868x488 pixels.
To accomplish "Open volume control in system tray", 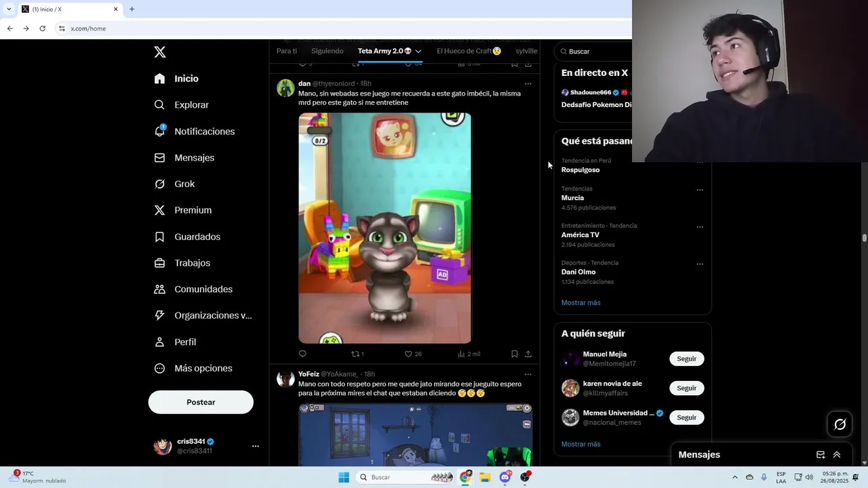I will (809, 477).
